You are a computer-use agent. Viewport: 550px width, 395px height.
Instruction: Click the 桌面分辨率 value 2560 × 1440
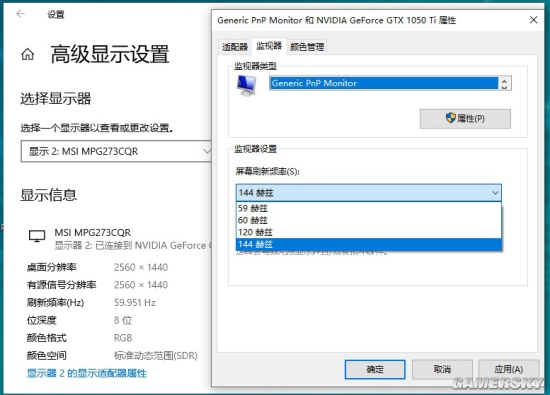141,267
